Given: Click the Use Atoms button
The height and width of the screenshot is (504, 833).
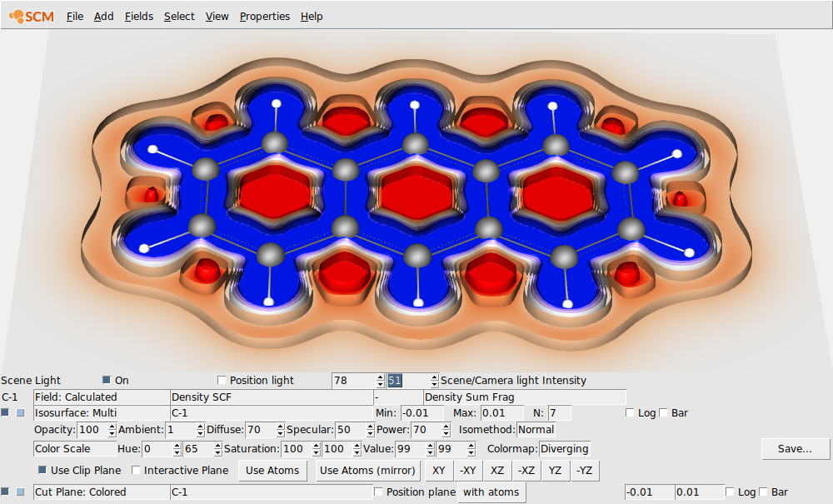Looking at the screenshot, I should 272,471.
